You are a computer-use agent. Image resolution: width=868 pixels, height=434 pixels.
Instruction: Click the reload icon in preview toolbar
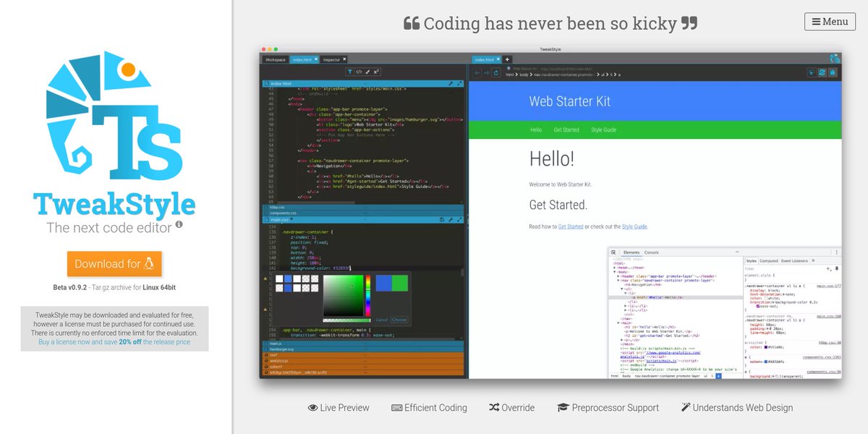pos(496,73)
